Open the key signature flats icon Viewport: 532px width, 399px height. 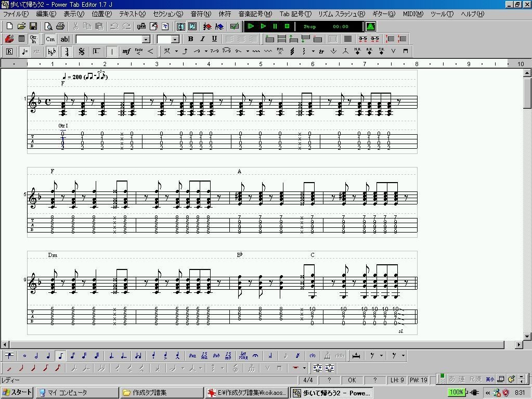51,52
